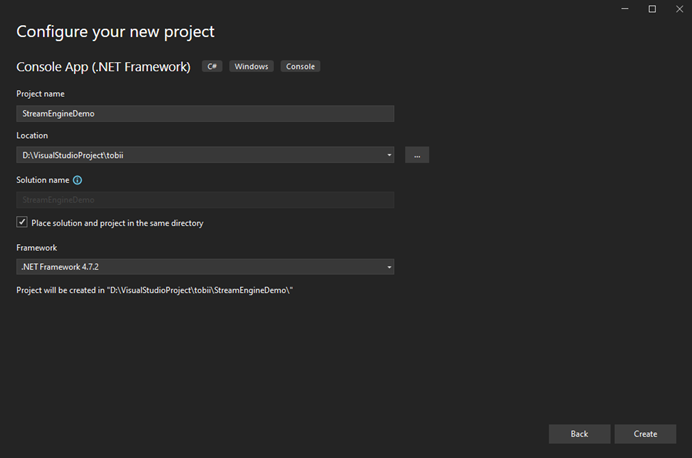Maximize the project configuration window

click(652, 9)
